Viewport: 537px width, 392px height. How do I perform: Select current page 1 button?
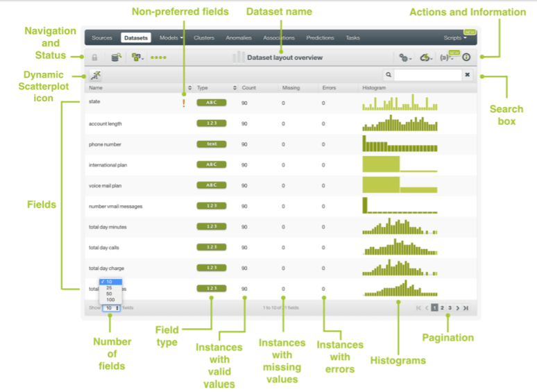click(x=434, y=308)
